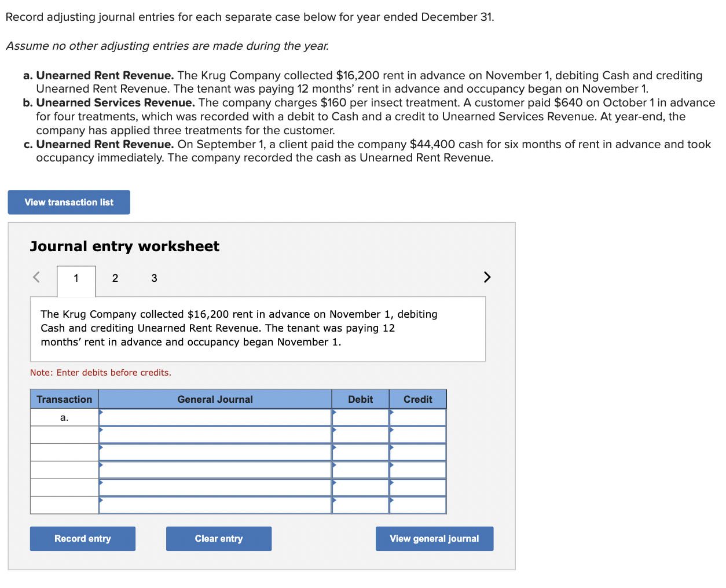This screenshot has height=588, width=726.
Task: Open account dropdown in third journal row
Action: [214, 452]
